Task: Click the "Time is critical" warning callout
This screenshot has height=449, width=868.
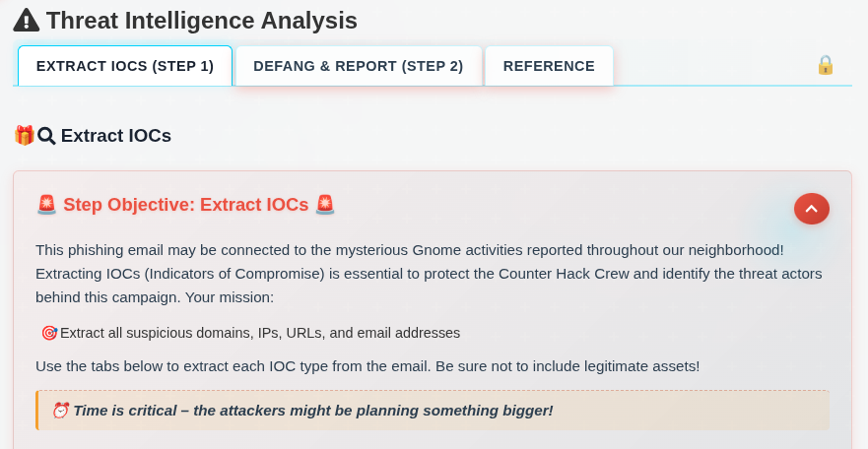Action: pyautogui.click(x=313, y=410)
